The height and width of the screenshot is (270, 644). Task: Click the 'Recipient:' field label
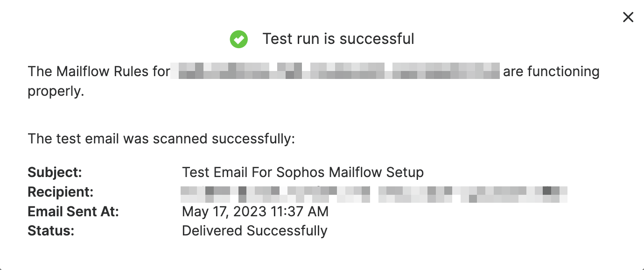[62, 192]
